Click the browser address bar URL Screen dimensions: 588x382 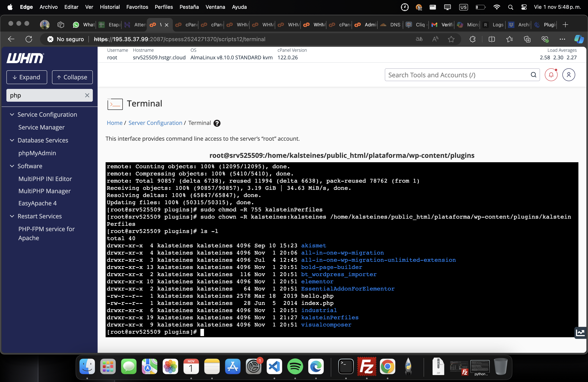tap(180, 39)
